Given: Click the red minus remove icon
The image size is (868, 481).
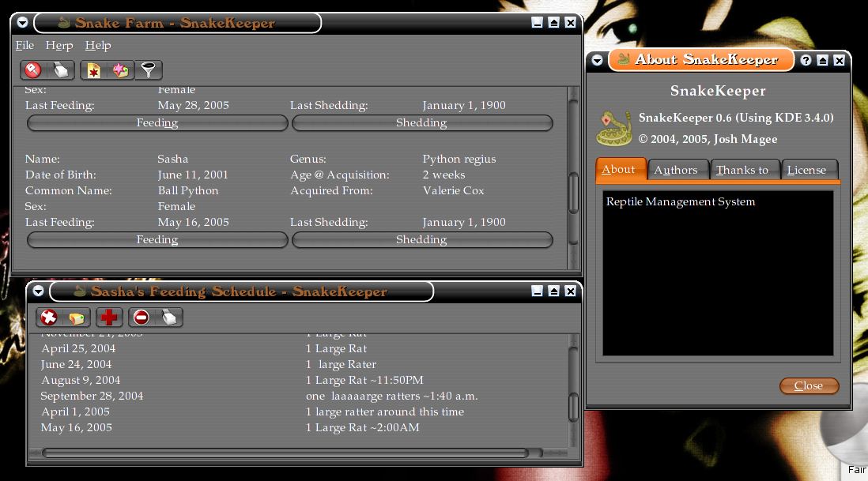Looking at the screenshot, I should coord(142,318).
